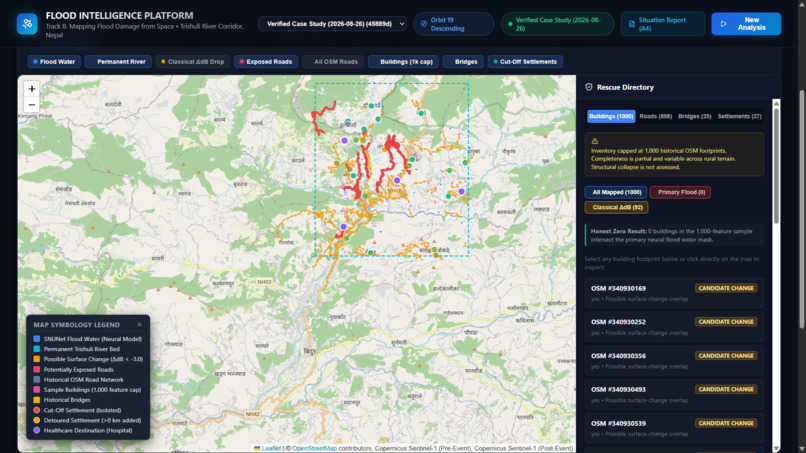Filter by Primary Flood (0)
Viewport: 806px width, 453px height.
coord(681,192)
